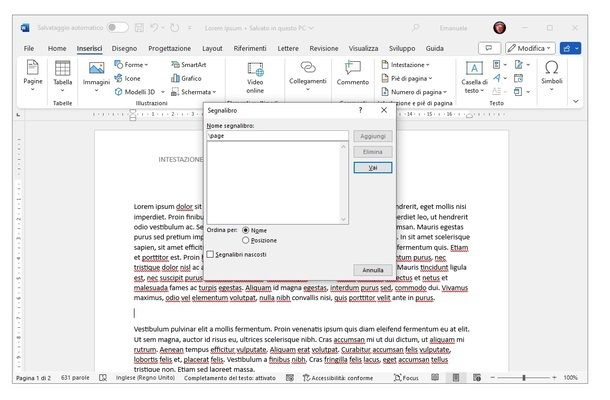The image size is (610, 400).
Task: Open the spelling check book icon in status bar
Action: [103, 377]
